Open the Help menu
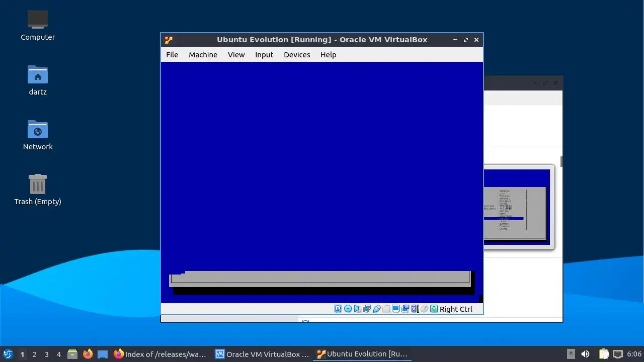Viewport: 644px width, 362px height. 328,55
